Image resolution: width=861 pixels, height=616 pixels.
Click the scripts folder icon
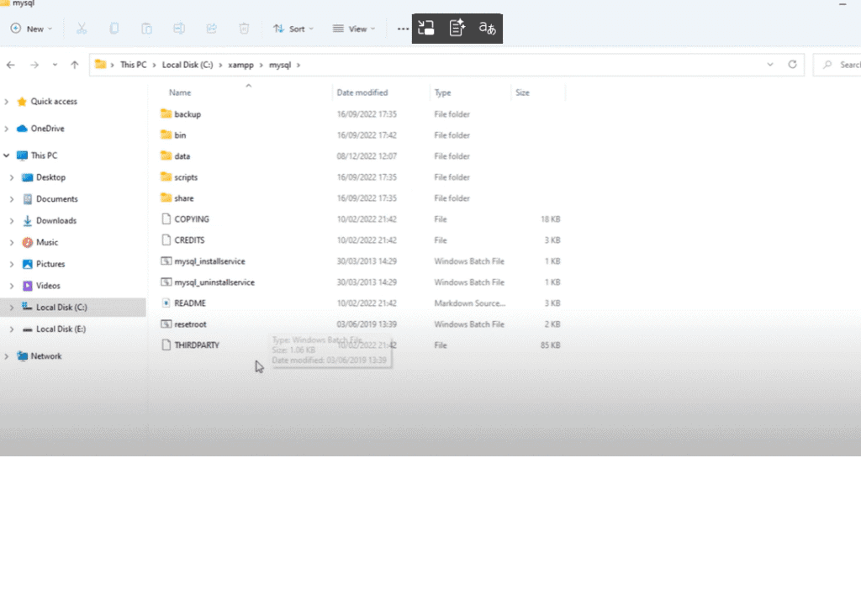(166, 176)
